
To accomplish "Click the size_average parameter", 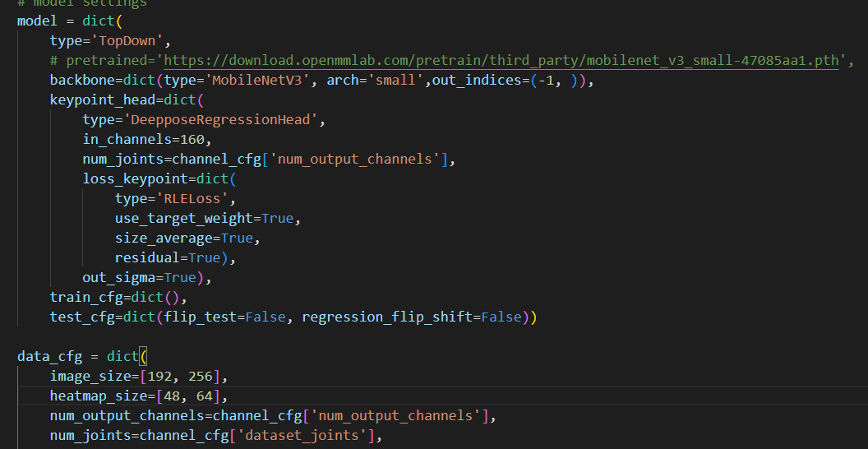I will tap(164, 238).
